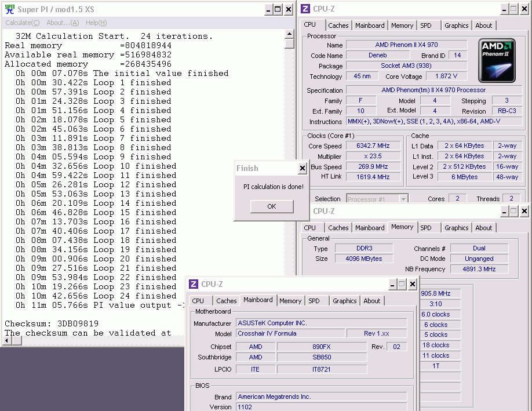Minimize the Mainboard CPU-Z window
Image resolution: width=532 pixels, height=411 pixels.
[x=392, y=284]
